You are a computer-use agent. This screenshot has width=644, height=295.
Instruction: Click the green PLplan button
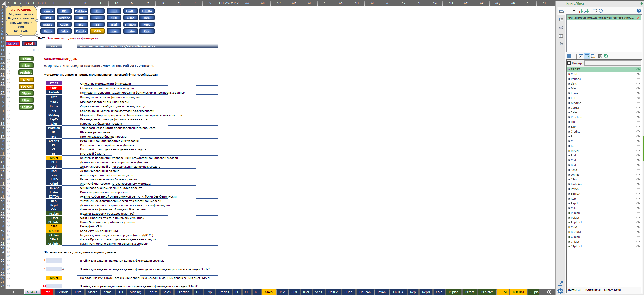pos(26,59)
